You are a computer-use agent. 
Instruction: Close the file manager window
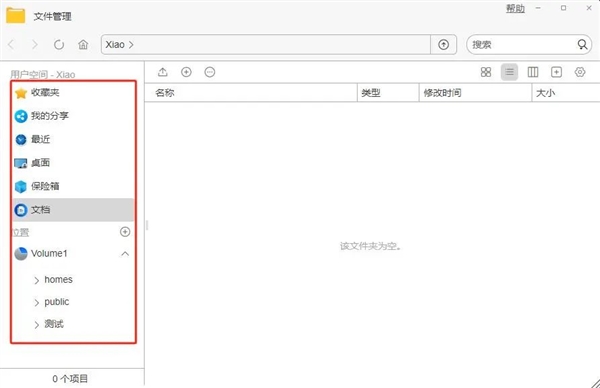tap(589, 8)
